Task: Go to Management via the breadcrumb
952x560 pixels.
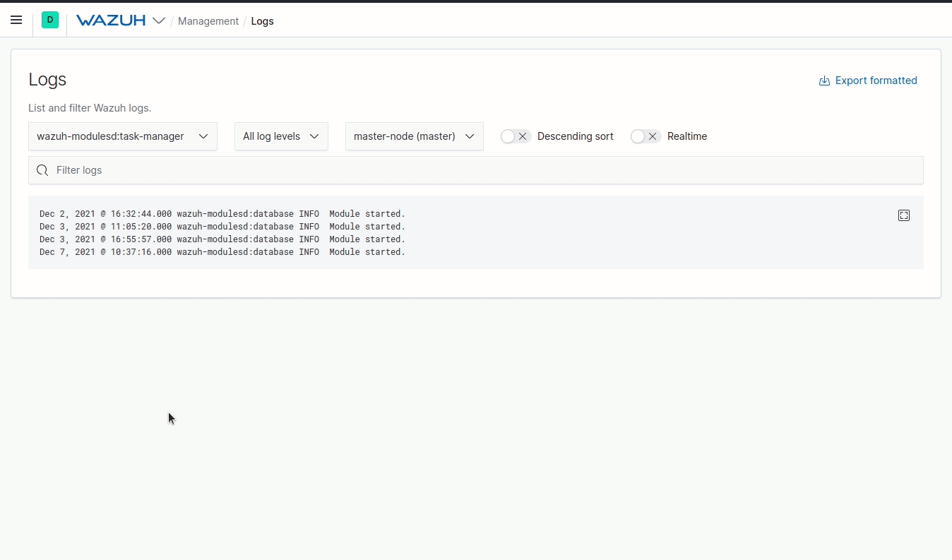Action: point(208,21)
